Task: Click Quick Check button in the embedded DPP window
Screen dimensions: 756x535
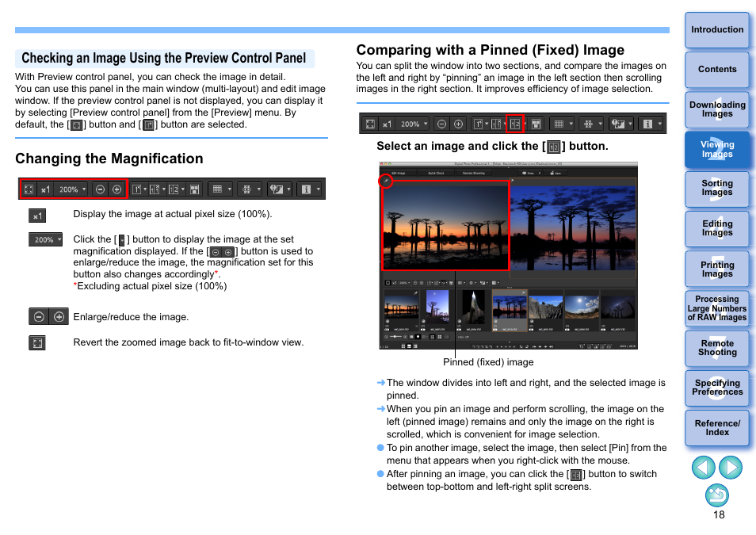Action: pyautogui.click(x=437, y=173)
